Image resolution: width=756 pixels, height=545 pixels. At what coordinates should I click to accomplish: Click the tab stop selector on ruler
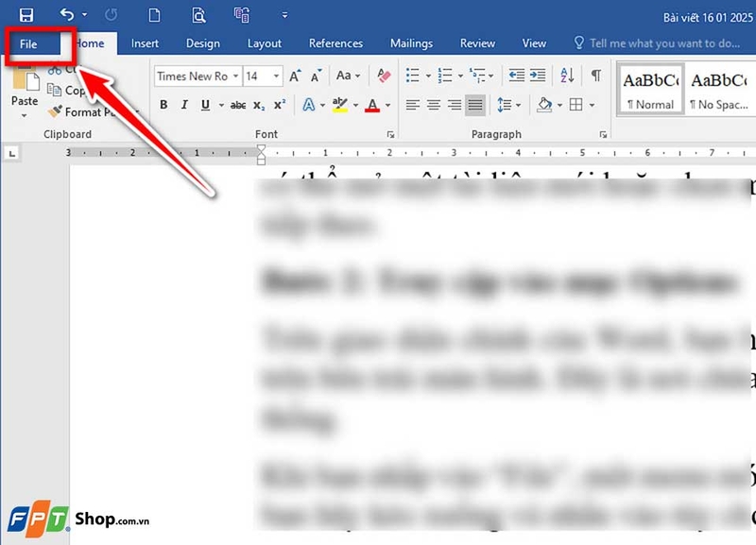pos(12,154)
